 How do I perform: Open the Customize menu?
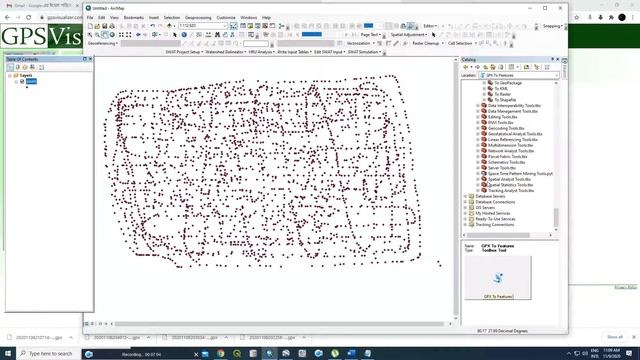pyautogui.click(x=226, y=18)
